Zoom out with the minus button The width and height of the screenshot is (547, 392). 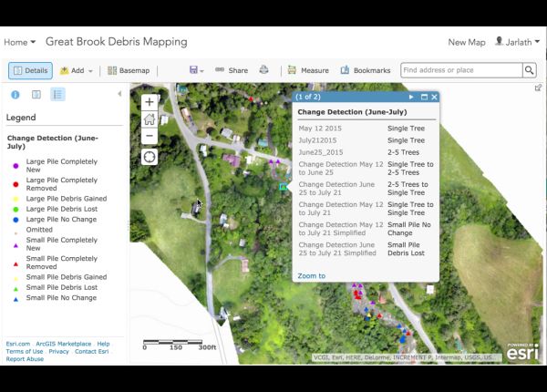150,136
